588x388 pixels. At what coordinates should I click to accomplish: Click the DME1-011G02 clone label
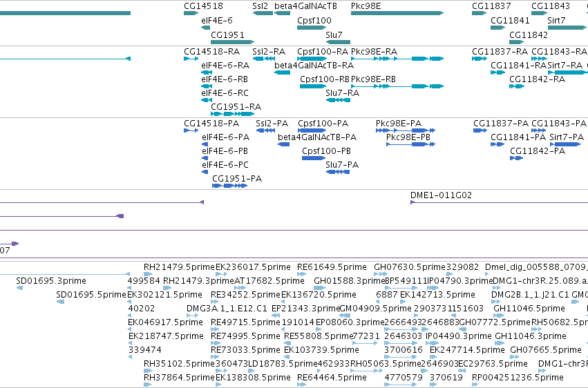pos(441,195)
